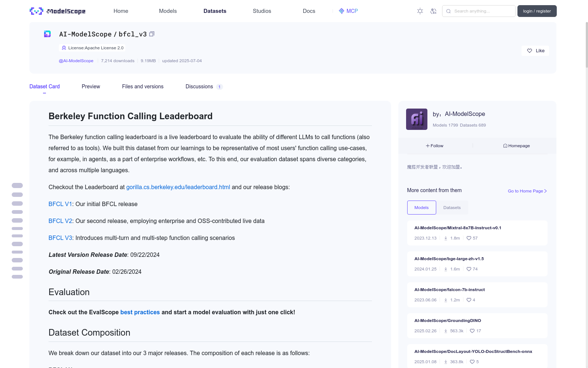
Task: Open the Models menu
Action: (x=168, y=11)
